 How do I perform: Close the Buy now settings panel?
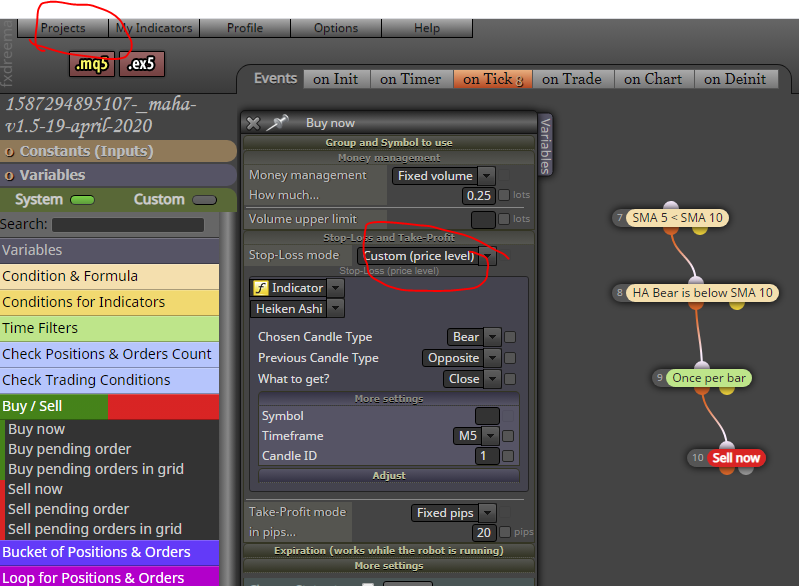tap(253, 123)
